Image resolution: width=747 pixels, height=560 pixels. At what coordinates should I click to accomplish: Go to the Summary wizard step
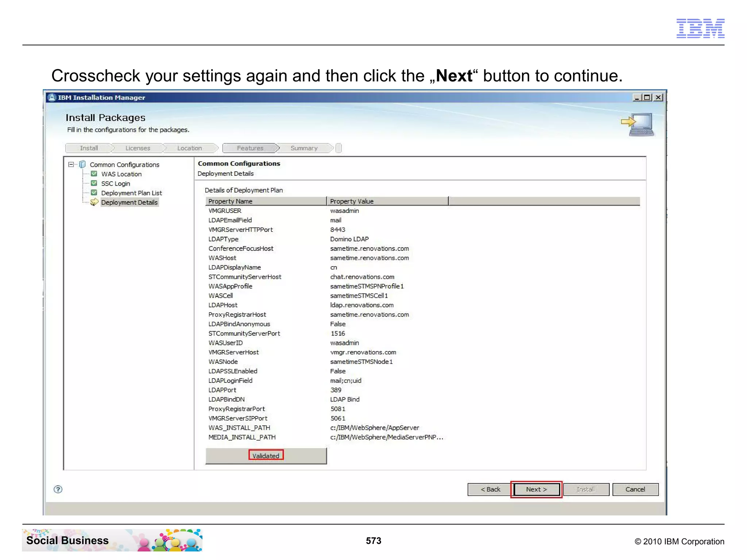click(304, 148)
